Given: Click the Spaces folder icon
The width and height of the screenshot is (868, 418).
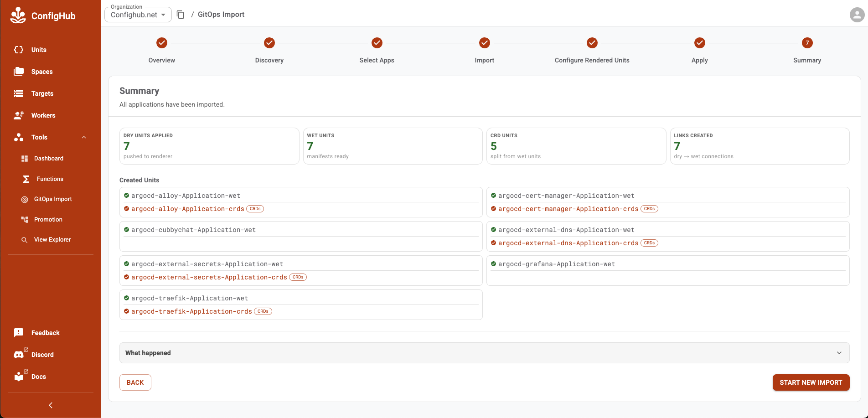Looking at the screenshot, I should point(19,72).
